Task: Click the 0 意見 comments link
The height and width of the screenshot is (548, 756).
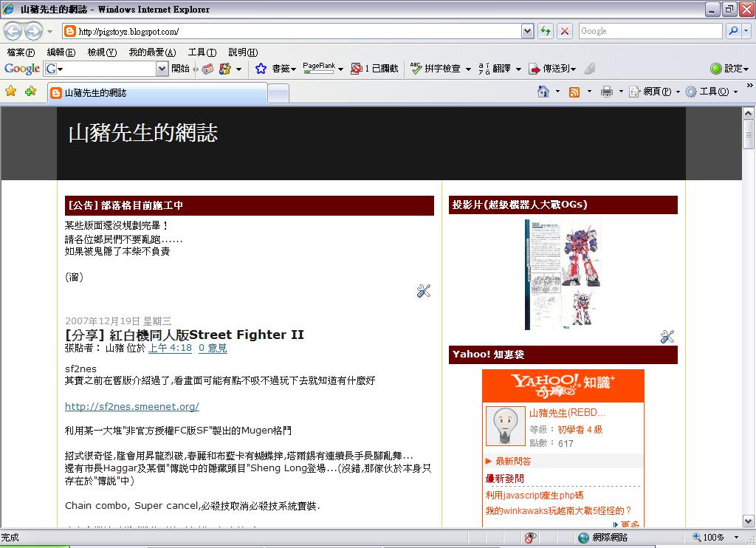Action: pos(213,348)
